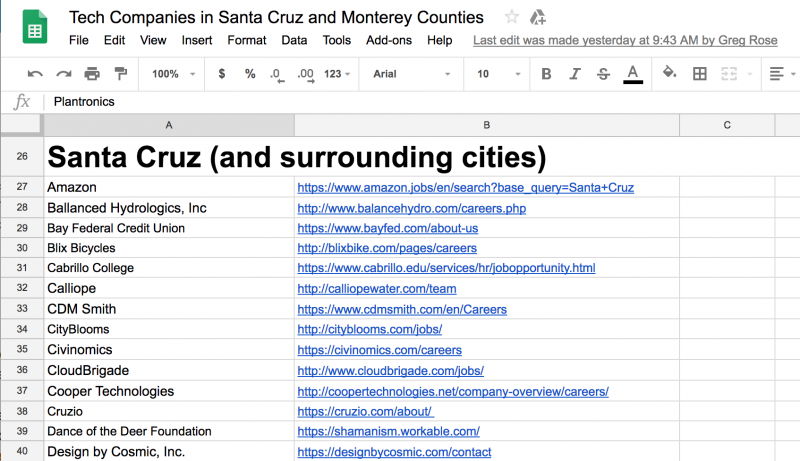Open the Format menu
Image resolution: width=800 pixels, height=461 pixels.
[247, 40]
